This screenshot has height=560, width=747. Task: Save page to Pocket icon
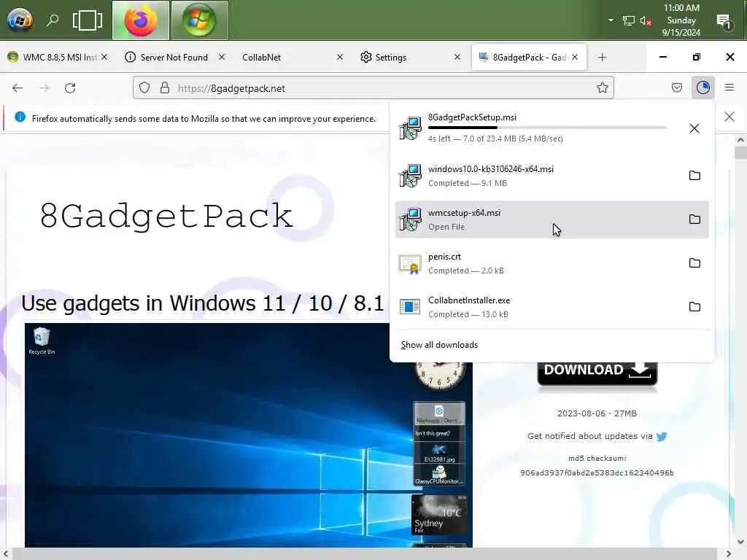676,87
